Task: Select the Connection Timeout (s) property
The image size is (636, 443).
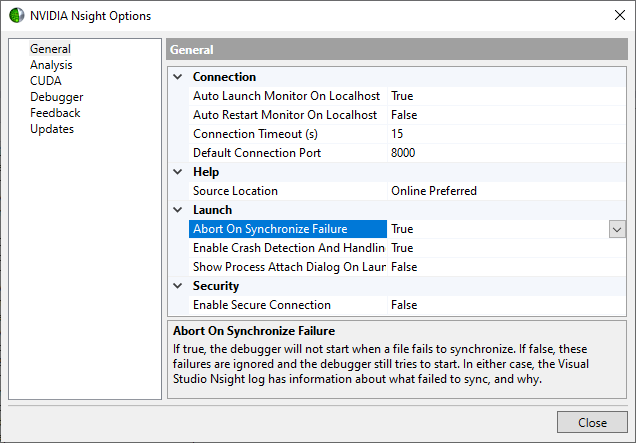Action: click(x=288, y=134)
